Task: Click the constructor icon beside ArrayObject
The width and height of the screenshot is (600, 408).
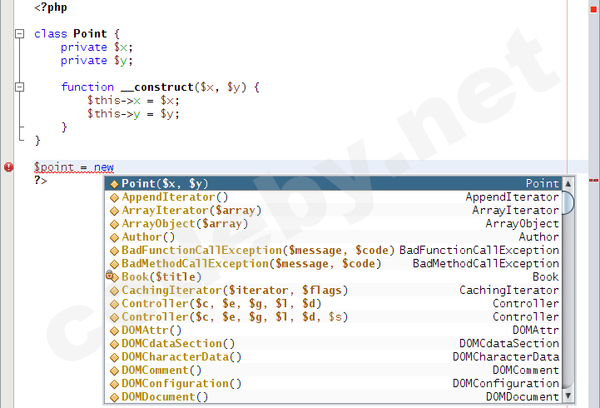Action: click(x=114, y=224)
